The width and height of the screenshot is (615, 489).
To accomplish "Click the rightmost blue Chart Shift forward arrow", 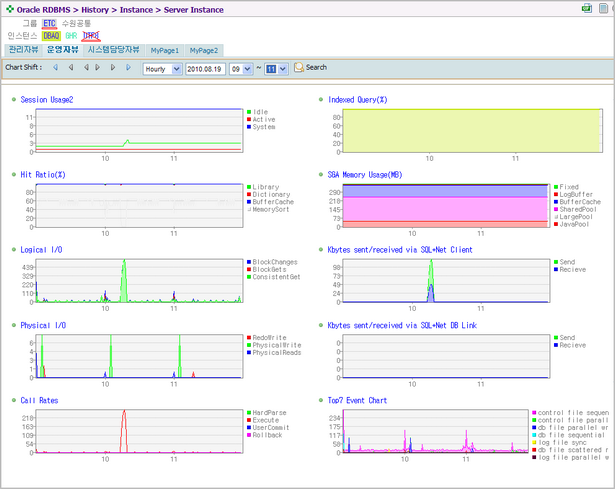I will pos(128,67).
